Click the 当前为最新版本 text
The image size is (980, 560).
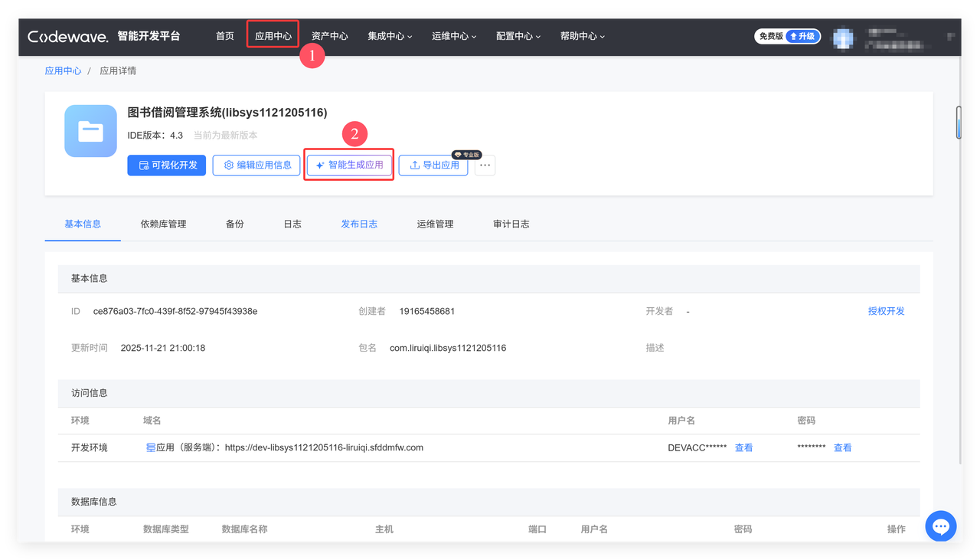point(225,135)
